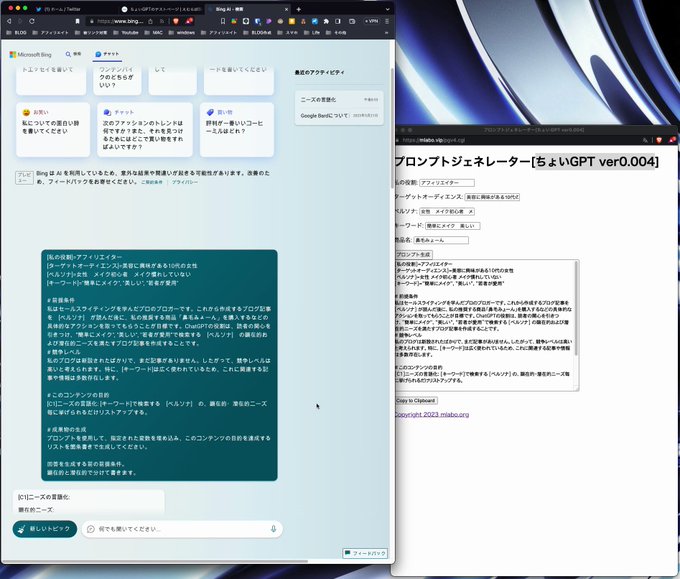Viewport: 680px width, 579px height.
Task: Click the yellow square extension icon
Action: [292, 21]
